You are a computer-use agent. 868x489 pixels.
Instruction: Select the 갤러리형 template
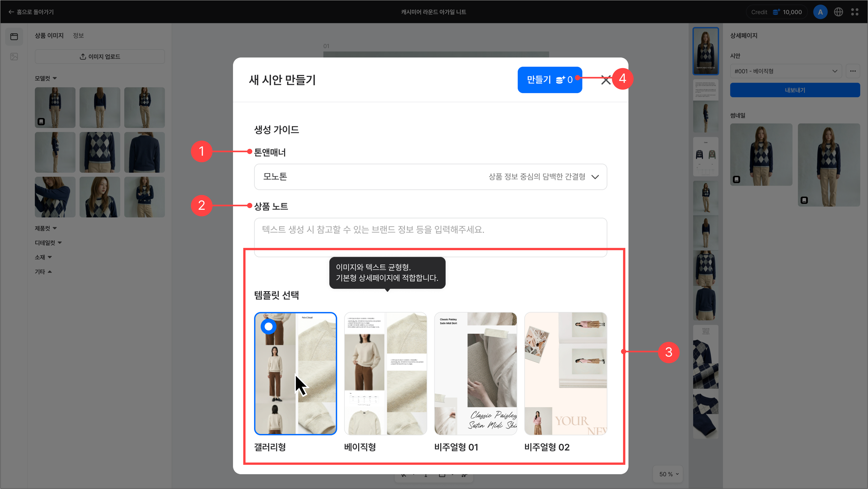pyautogui.click(x=295, y=373)
